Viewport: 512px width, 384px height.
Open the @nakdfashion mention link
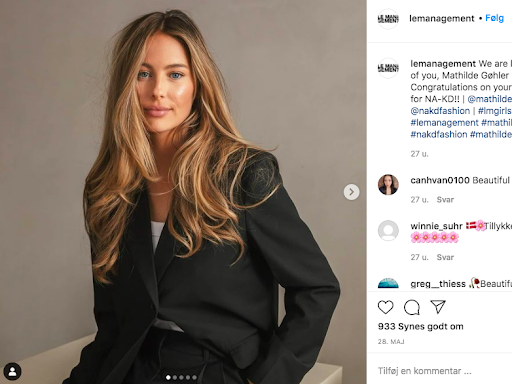(440, 111)
